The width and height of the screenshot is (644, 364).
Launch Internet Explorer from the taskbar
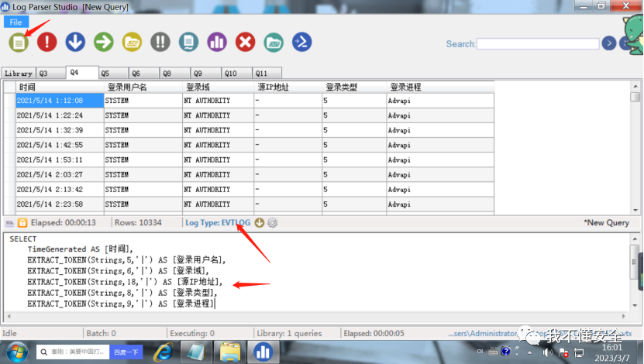[x=164, y=352]
